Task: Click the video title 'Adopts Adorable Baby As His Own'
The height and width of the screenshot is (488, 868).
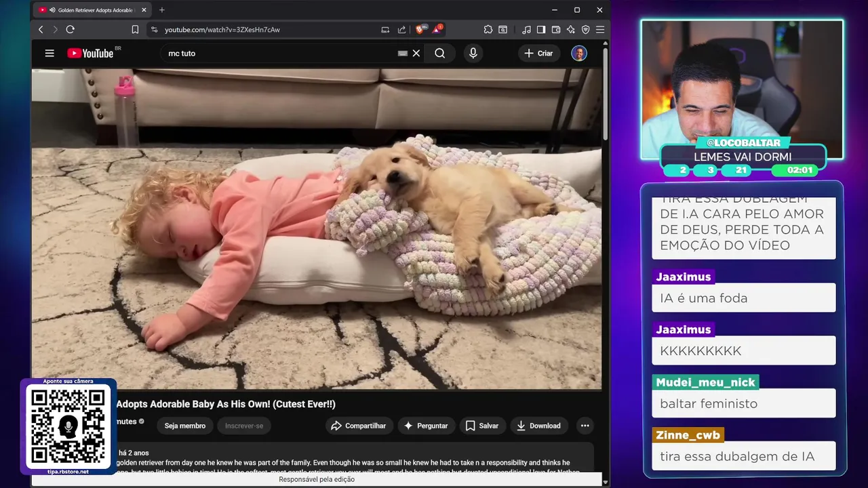Action: [x=226, y=404]
